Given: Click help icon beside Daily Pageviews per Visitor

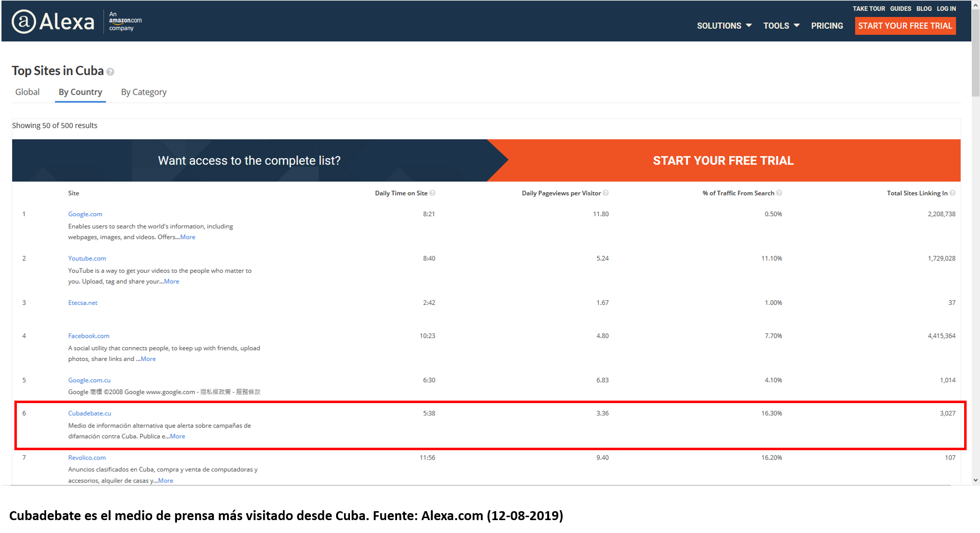Looking at the screenshot, I should point(606,193).
